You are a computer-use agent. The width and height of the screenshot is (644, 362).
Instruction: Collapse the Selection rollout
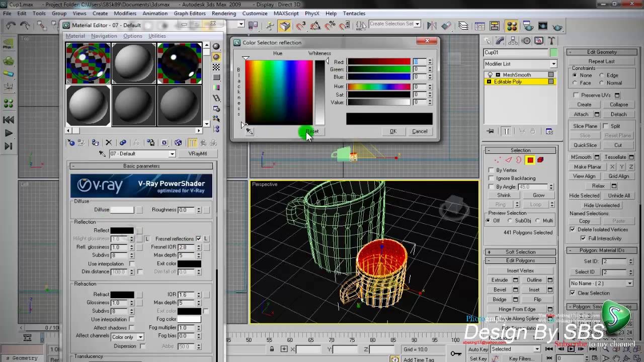pos(520,150)
